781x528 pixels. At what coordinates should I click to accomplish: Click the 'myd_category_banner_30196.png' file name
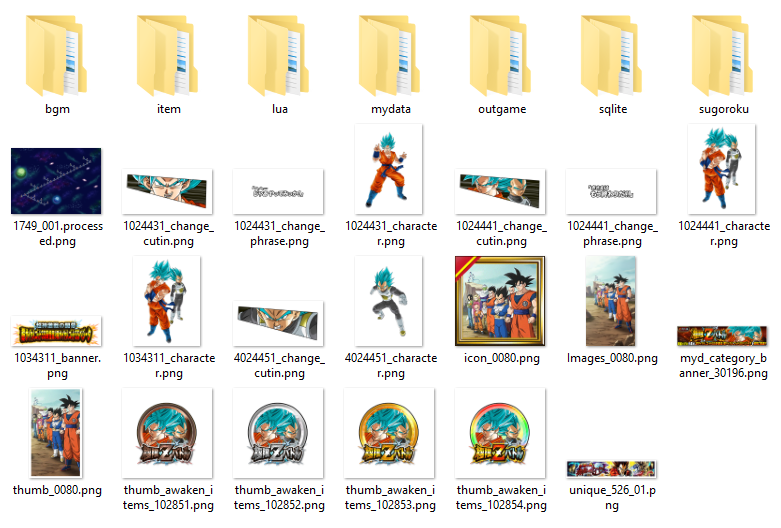(723, 366)
